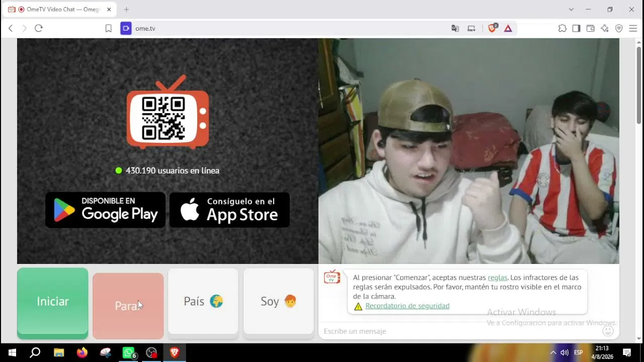Image resolution: width=644 pixels, height=362 pixels.
Task: Open the system volume control
Action: (565, 352)
